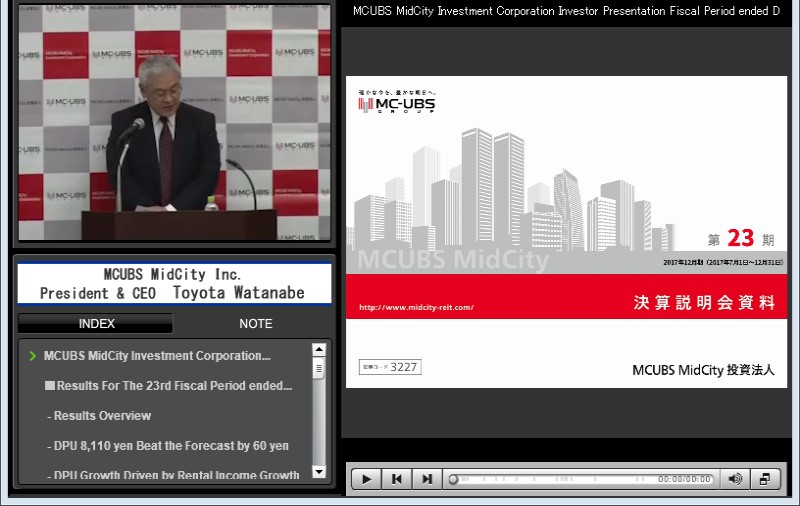The width and height of the screenshot is (800, 506).
Task: Click the index list scroll down arrow
Action: pyautogui.click(x=319, y=472)
